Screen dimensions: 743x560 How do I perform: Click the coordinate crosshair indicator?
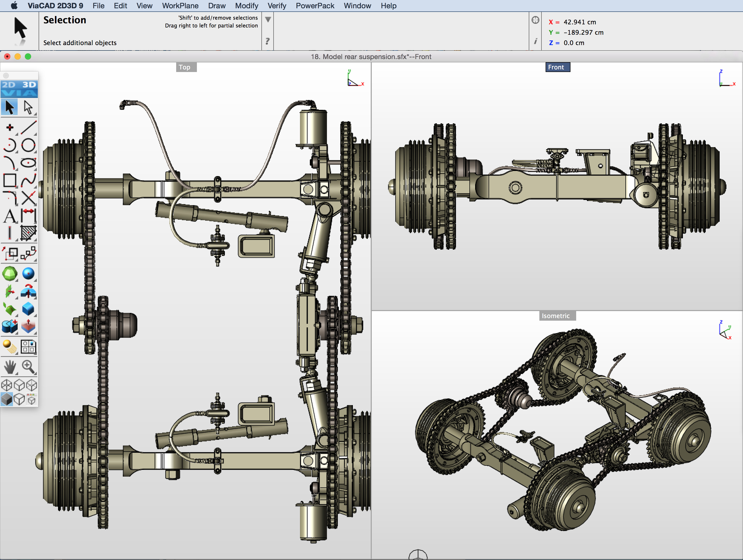(x=535, y=20)
